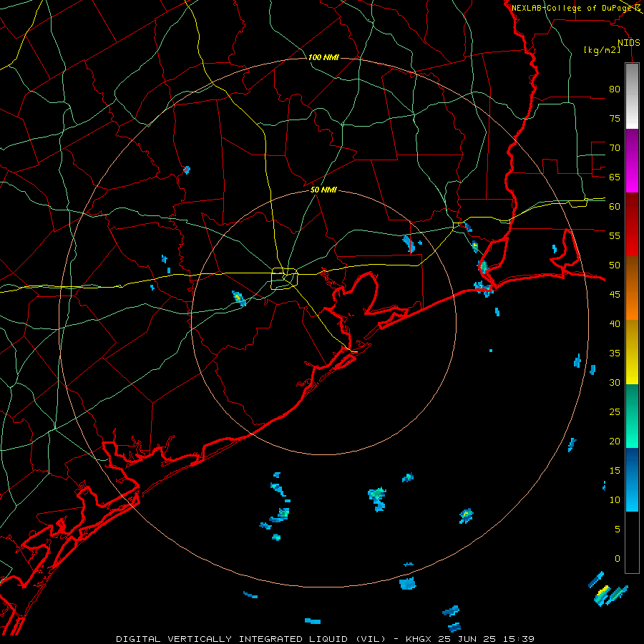Click the 100 NMI range ring label

coord(323,57)
